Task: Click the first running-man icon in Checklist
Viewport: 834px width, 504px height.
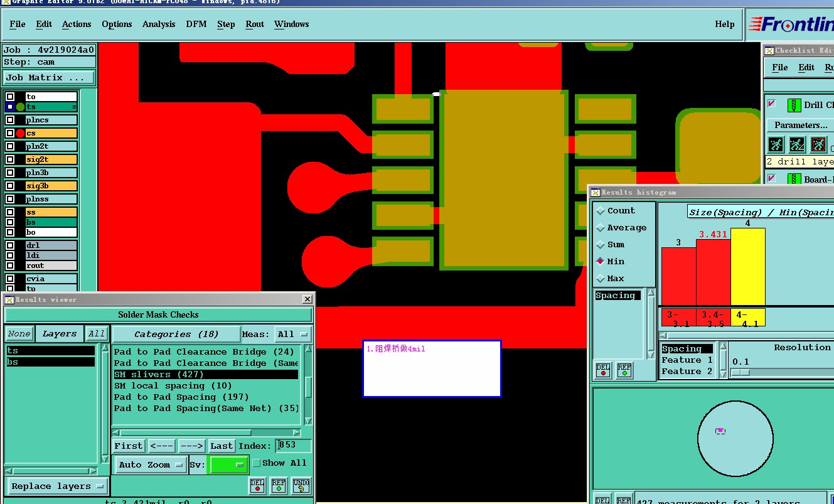Action: click(x=776, y=145)
